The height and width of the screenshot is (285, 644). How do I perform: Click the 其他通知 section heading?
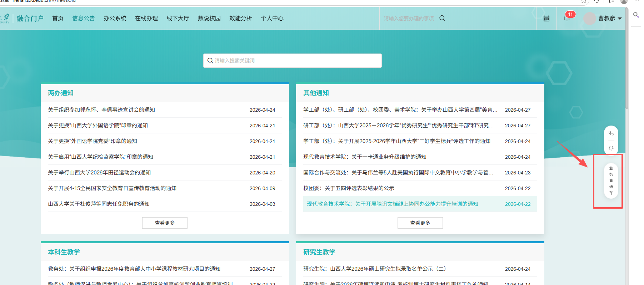[x=316, y=93]
